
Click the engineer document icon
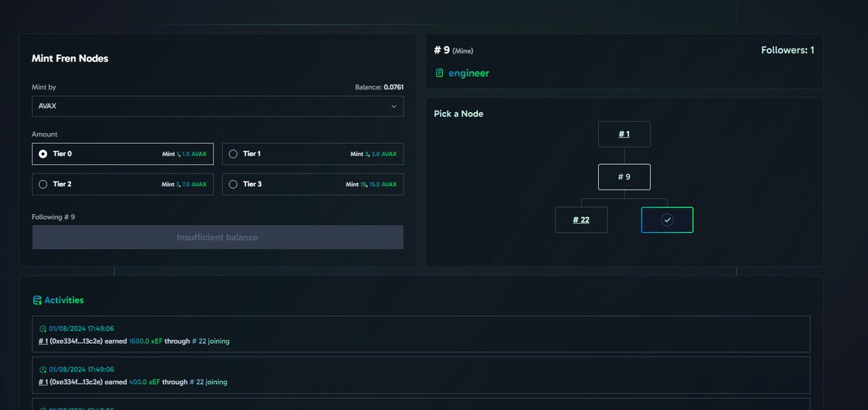439,73
